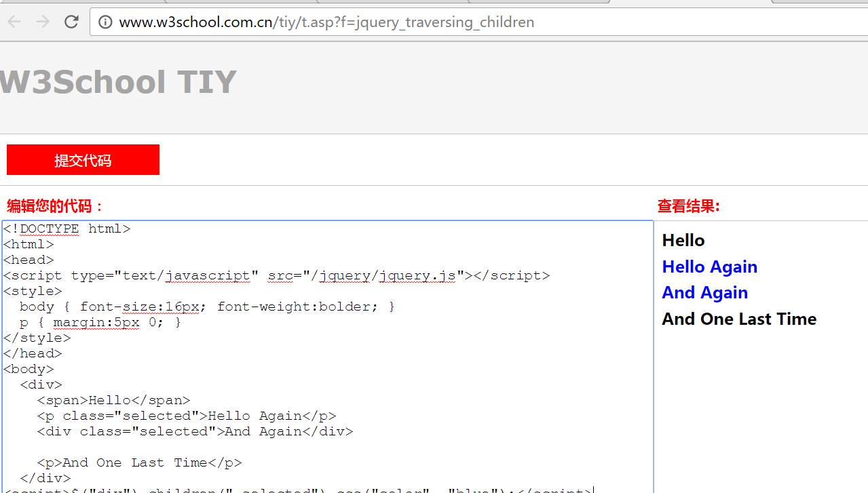Place cursor on the script src jquery.js line
The width and height of the screenshot is (868, 493).
pyautogui.click(x=277, y=275)
